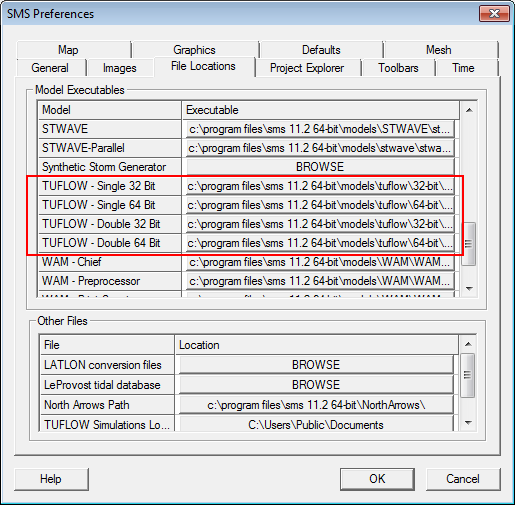Select the Project Explorer tab
515x505 pixels.
point(307,68)
